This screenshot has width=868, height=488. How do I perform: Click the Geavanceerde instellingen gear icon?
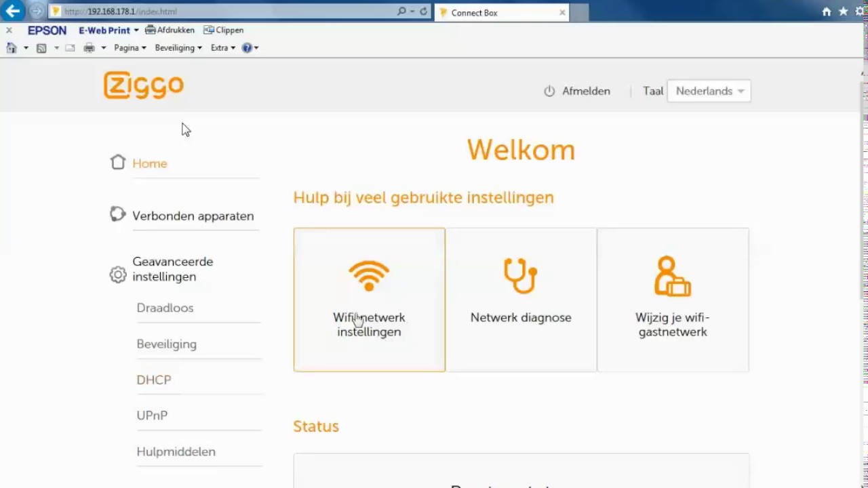pyautogui.click(x=118, y=274)
